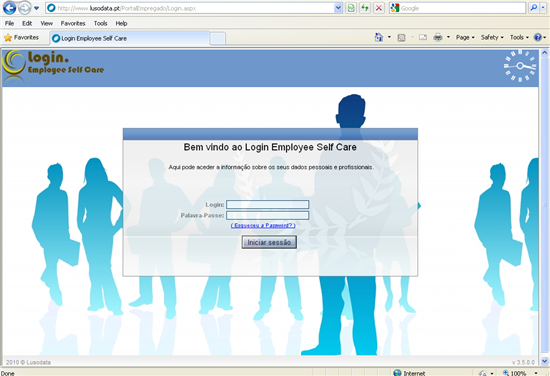The width and height of the screenshot is (550, 376).
Task: Open the Help menu
Action: coord(121,24)
